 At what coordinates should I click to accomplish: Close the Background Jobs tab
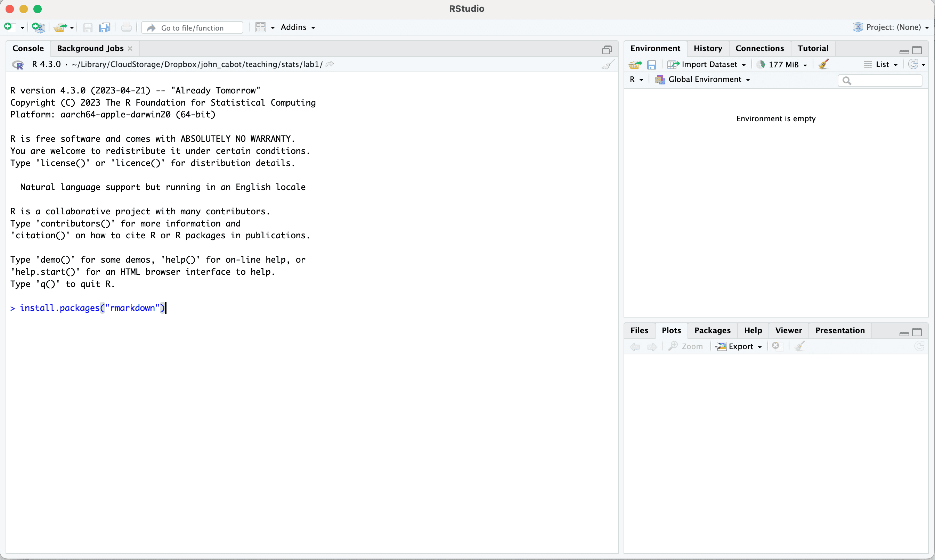(x=130, y=48)
